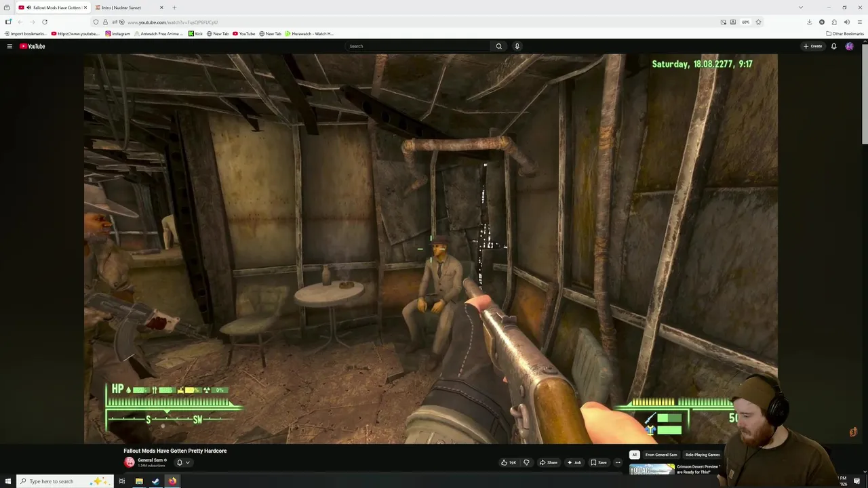Screen dimensions: 868x488
Task: Mute the playing YouTube tab speaker icon
Action: (x=28, y=7)
